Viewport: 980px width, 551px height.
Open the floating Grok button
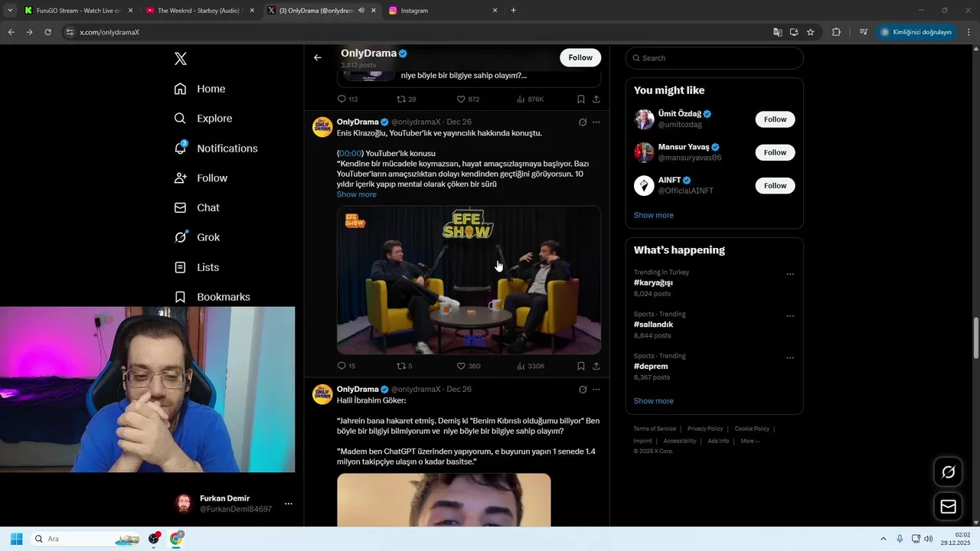[948, 472]
